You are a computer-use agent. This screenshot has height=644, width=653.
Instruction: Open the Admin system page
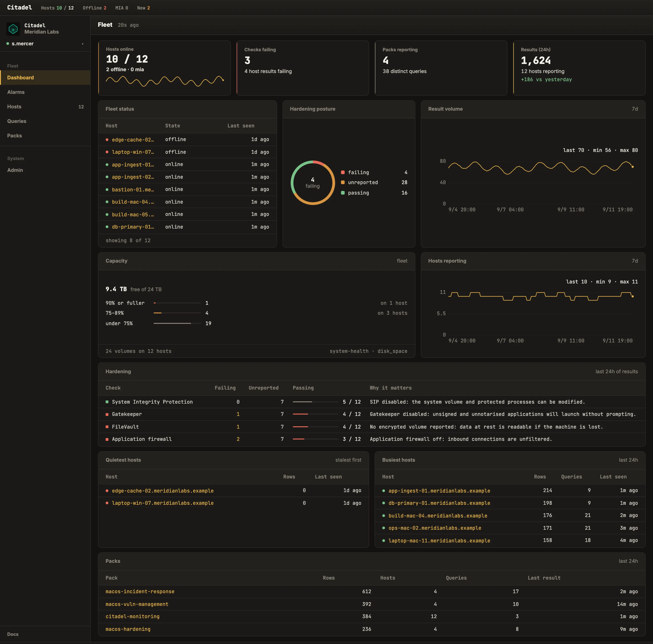pos(45,170)
